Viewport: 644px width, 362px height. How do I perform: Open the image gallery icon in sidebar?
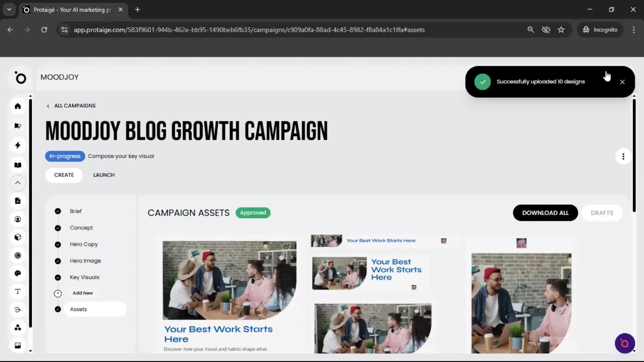pos(18,345)
